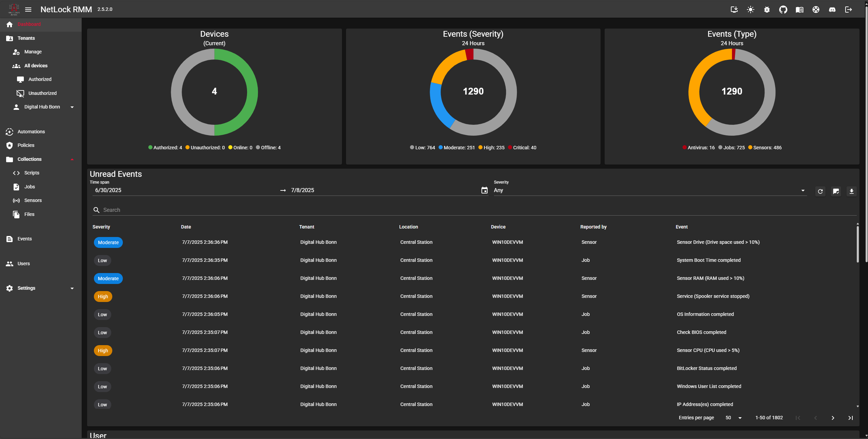Open the GitHub repository icon
This screenshot has height=439, width=868.
(x=783, y=10)
